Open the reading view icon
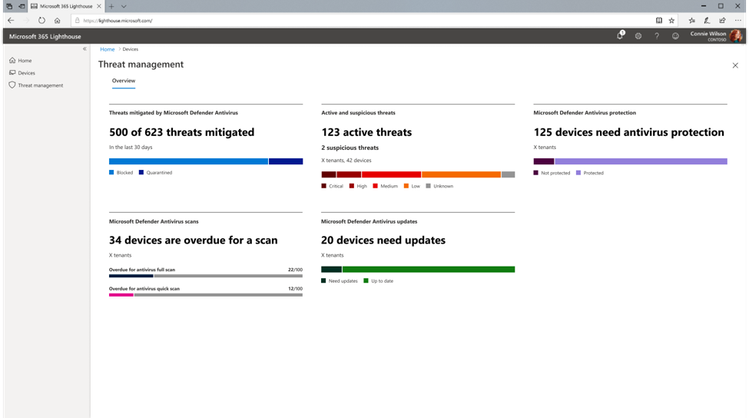Image resolution: width=749 pixels, height=418 pixels. coord(659,21)
